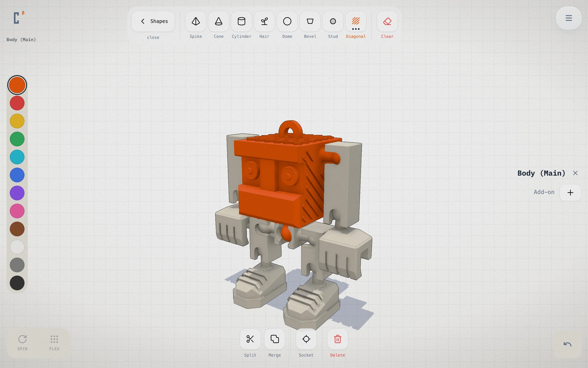Screen dimensions: 588x368
Task: Pick the Cylinder shape tool
Action: 241,21
